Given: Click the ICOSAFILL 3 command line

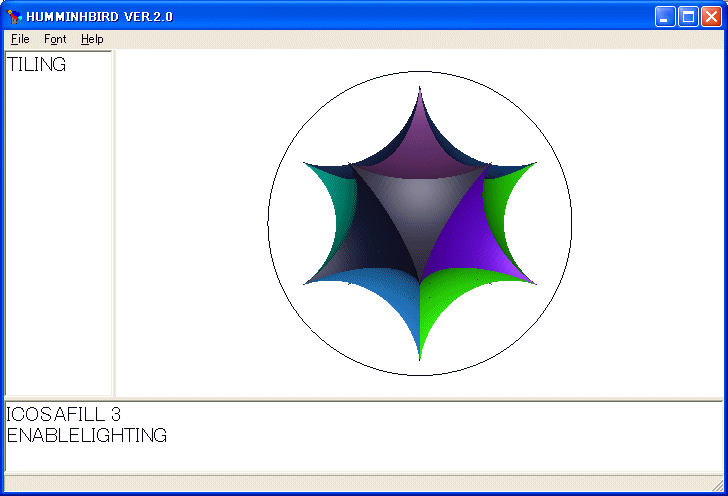Looking at the screenshot, I should pos(64,414).
